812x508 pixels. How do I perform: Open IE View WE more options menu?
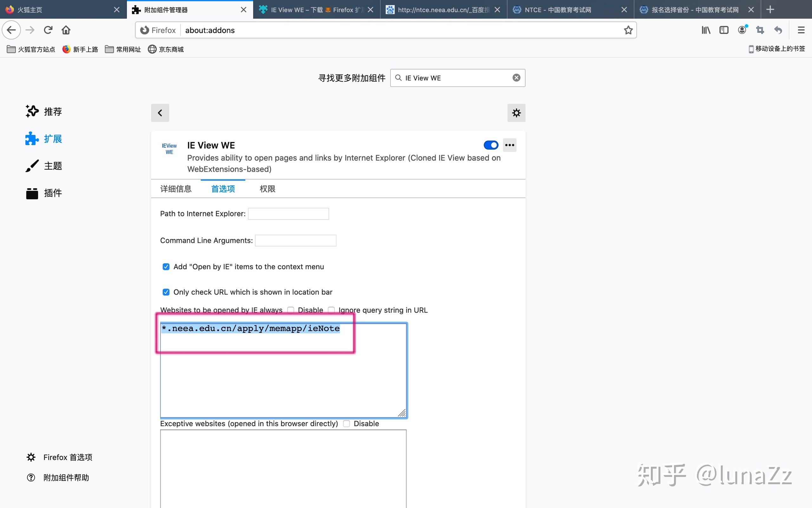pyautogui.click(x=510, y=145)
